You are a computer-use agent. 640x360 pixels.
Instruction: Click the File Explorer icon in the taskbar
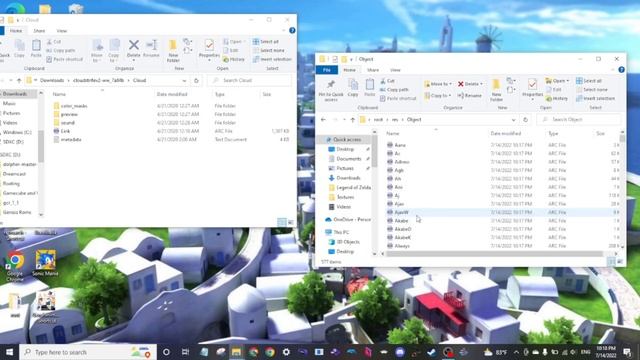click(236, 352)
